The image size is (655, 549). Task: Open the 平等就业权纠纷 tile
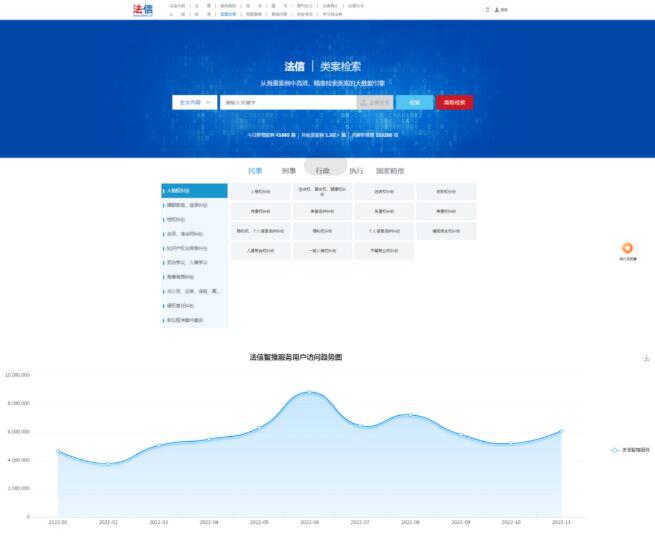pos(384,251)
